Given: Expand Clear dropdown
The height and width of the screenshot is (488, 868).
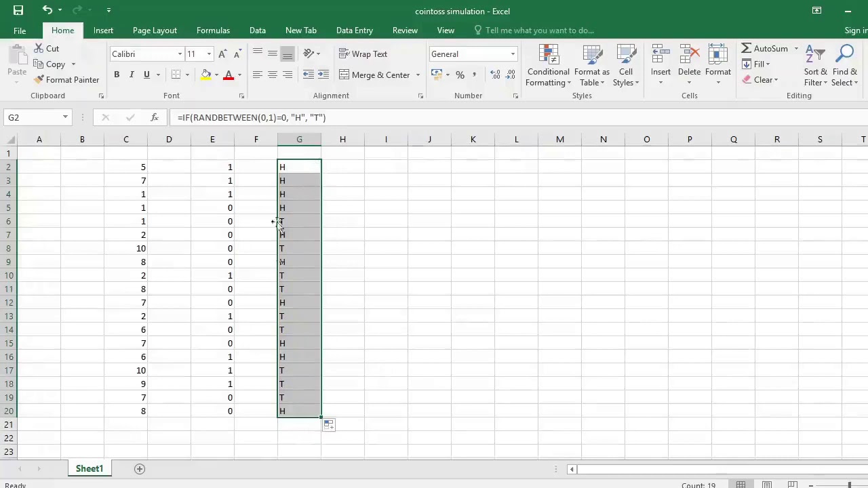Looking at the screenshot, I should pos(776,80).
